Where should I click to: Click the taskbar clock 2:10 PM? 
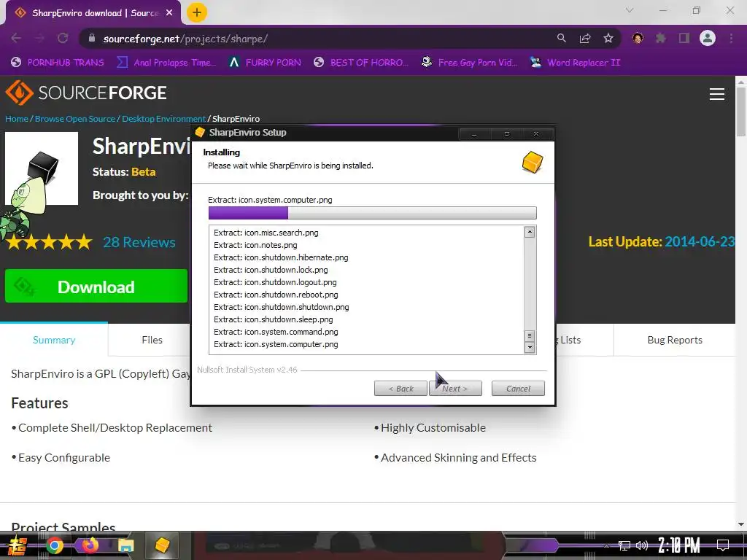[679, 545]
